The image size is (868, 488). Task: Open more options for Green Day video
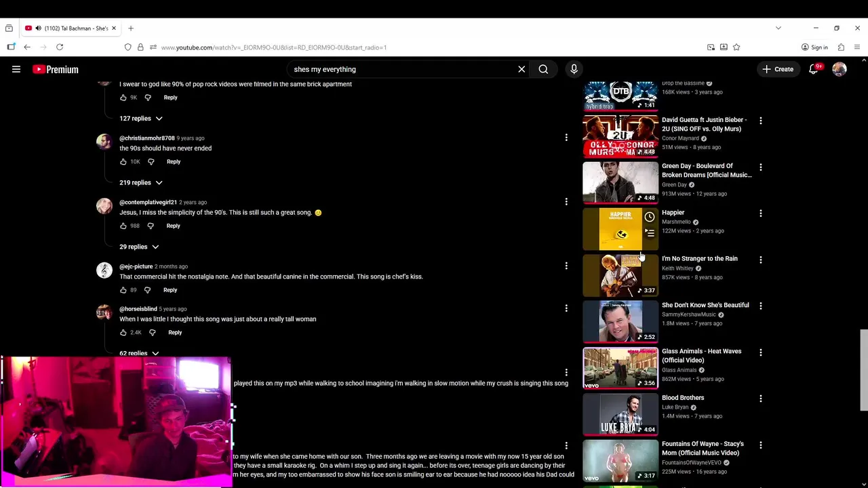click(x=761, y=167)
